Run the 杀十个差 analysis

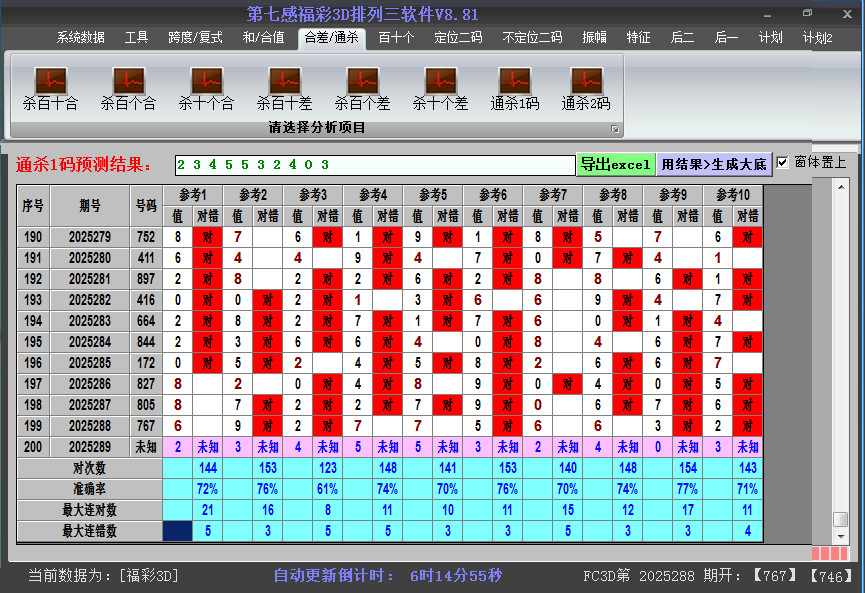tap(440, 82)
